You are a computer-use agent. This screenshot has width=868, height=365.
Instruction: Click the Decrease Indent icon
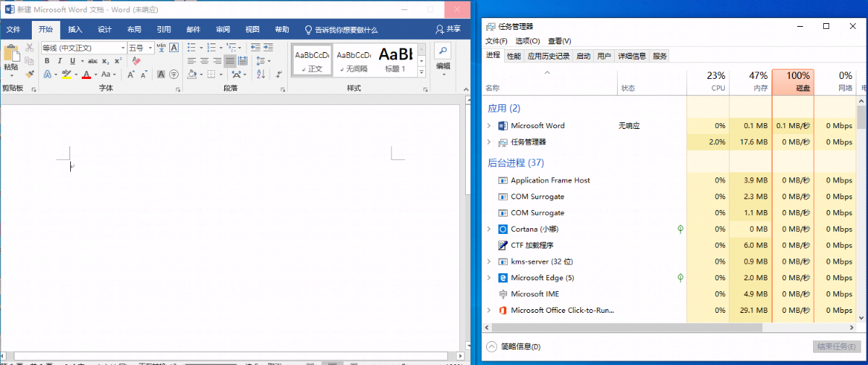(x=255, y=47)
